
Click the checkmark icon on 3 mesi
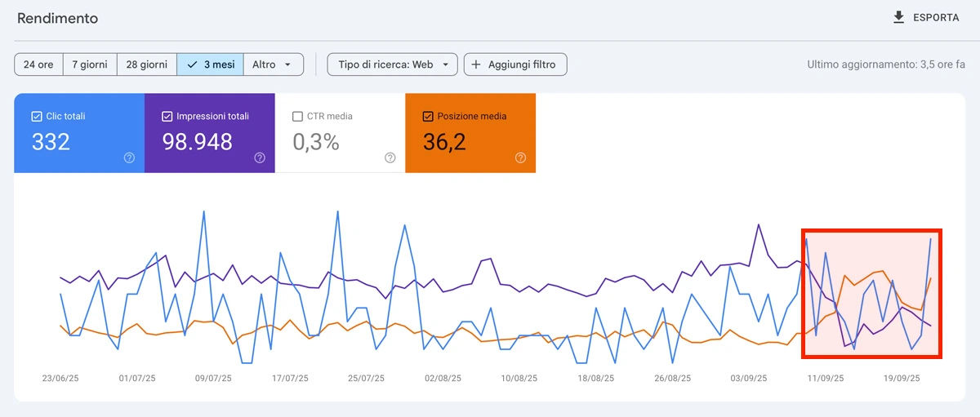pos(192,64)
